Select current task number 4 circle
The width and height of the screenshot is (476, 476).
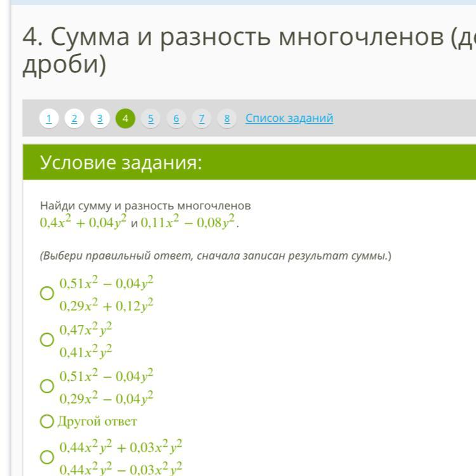126,119
